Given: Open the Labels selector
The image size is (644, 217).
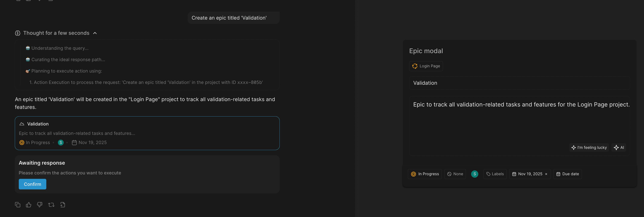Looking at the screenshot, I should pyautogui.click(x=495, y=174).
